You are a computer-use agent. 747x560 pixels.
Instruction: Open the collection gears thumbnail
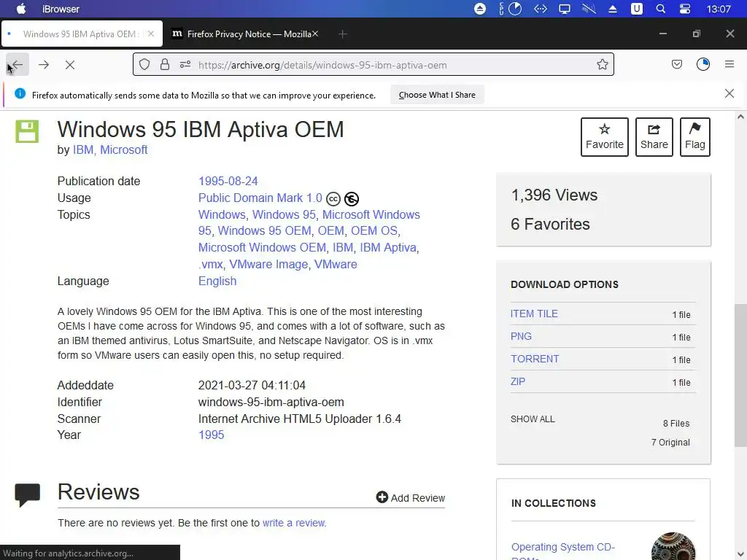pyautogui.click(x=673, y=546)
